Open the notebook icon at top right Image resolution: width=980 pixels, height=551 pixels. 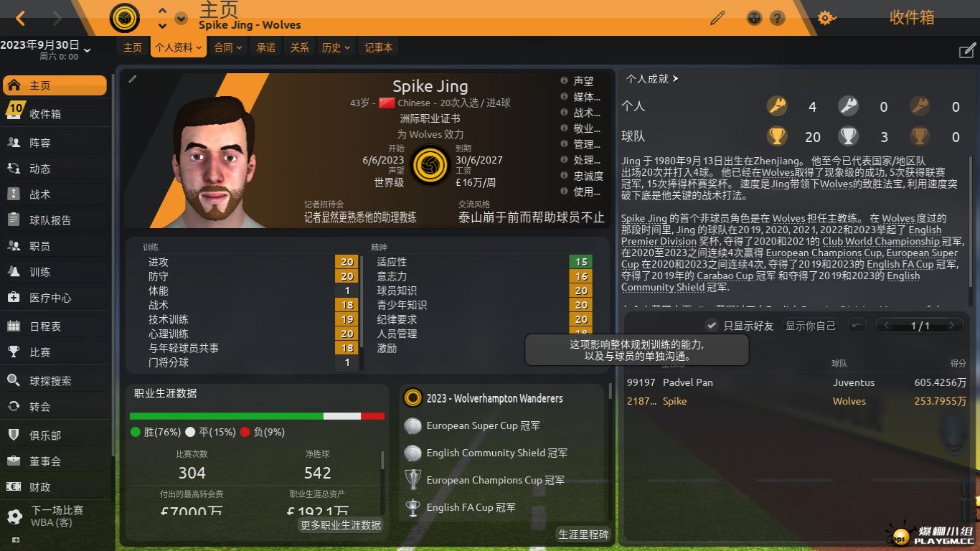[x=967, y=51]
